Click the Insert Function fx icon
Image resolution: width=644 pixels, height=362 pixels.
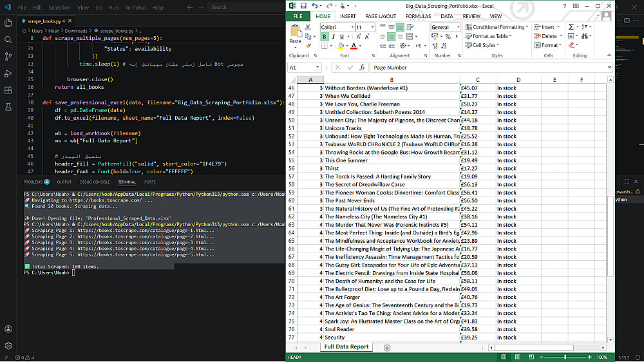[x=362, y=68]
